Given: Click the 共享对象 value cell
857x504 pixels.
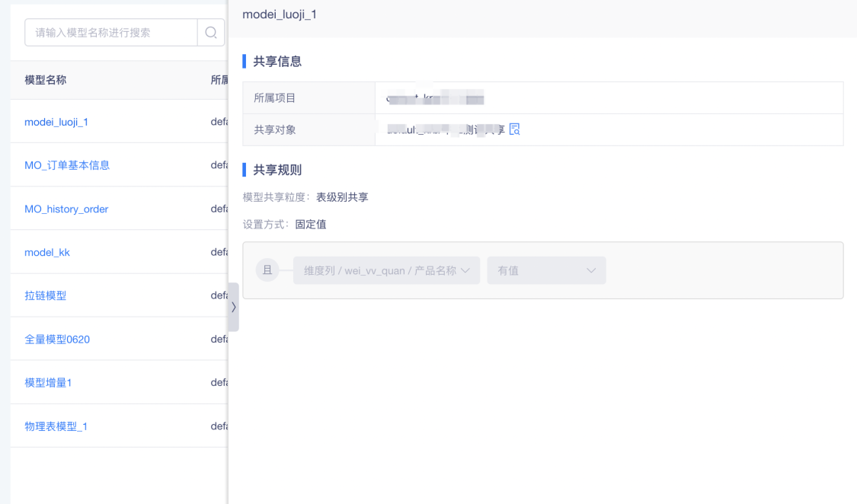Looking at the screenshot, I should [609, 129].
